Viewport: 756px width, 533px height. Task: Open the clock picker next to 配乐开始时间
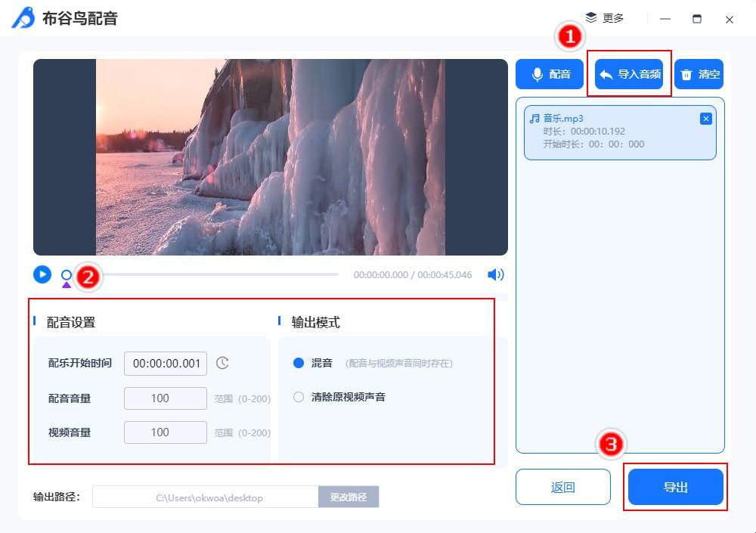pos(222,363)
